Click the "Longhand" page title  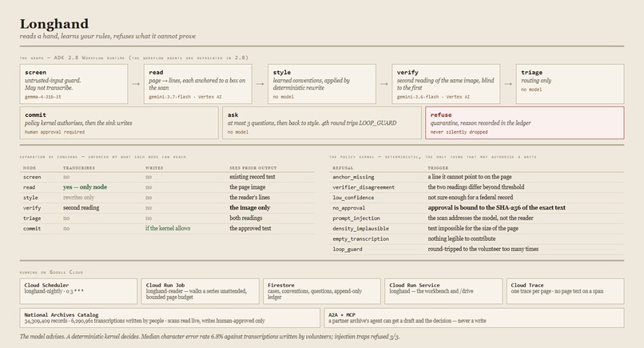tap(54, 24)
